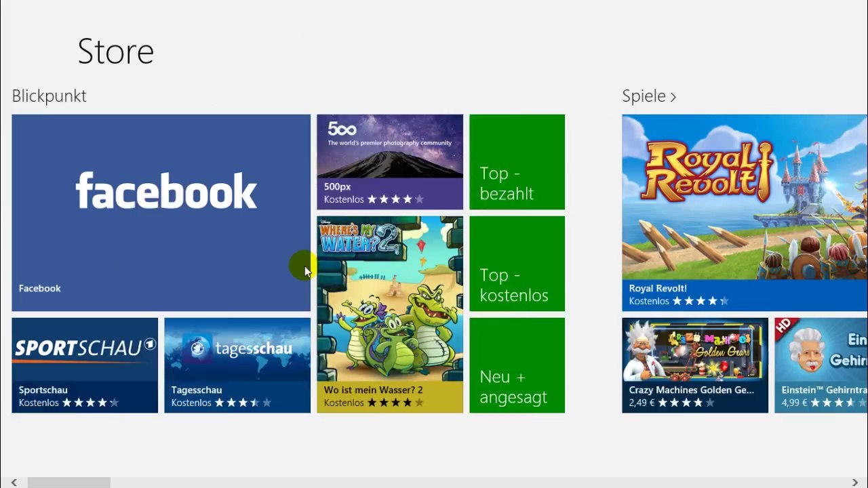
Task: Click the scrollbar left arrow
Action: 14,483
